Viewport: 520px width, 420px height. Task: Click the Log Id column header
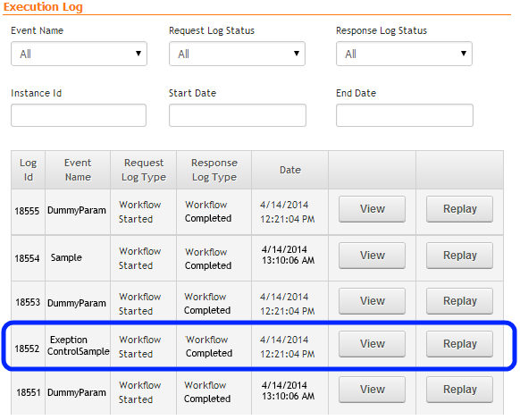[29, 170]
